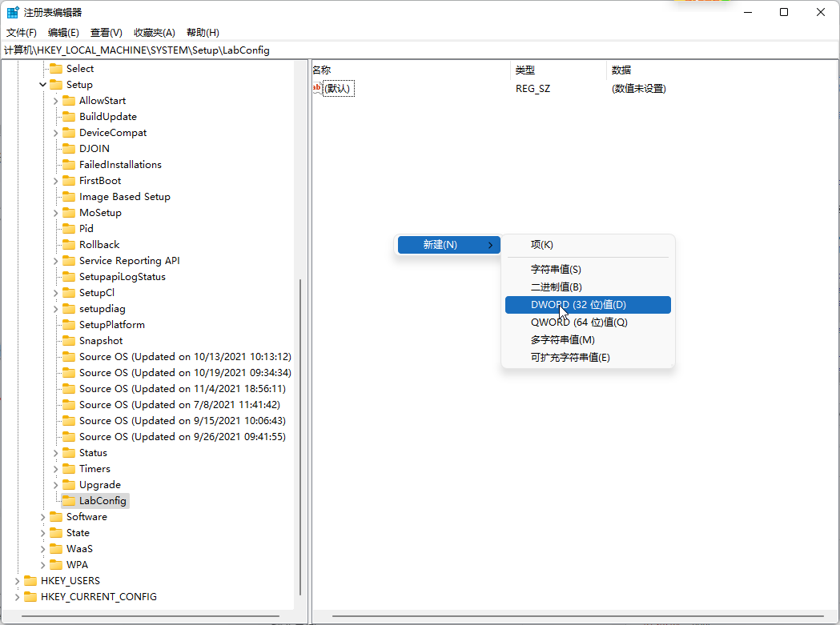Select 字符串值(S) in the new submenu

[556, 270]
